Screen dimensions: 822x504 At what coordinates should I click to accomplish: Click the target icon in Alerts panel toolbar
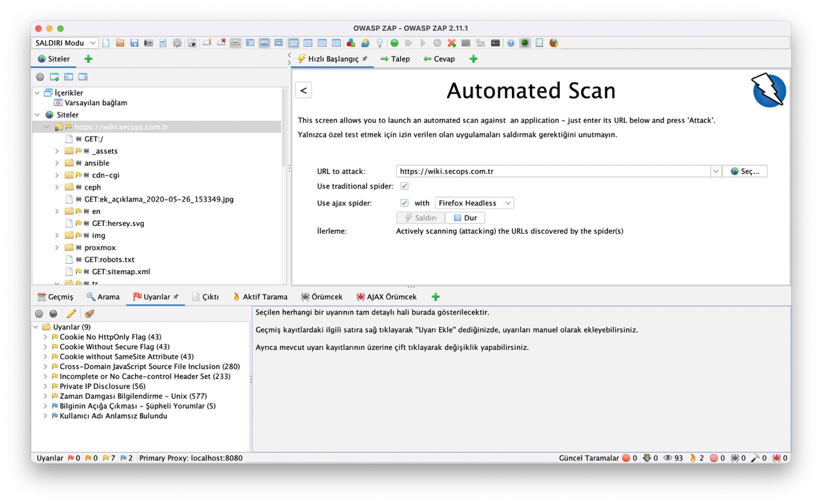39,314
